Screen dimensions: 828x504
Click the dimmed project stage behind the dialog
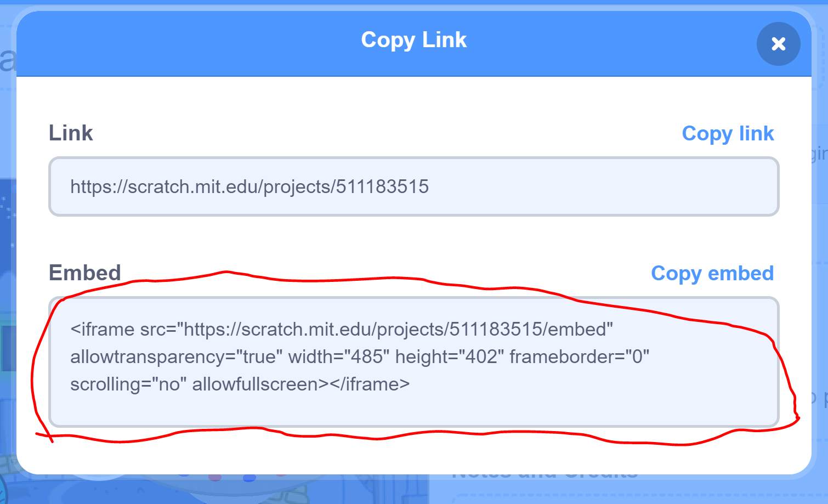8,329
